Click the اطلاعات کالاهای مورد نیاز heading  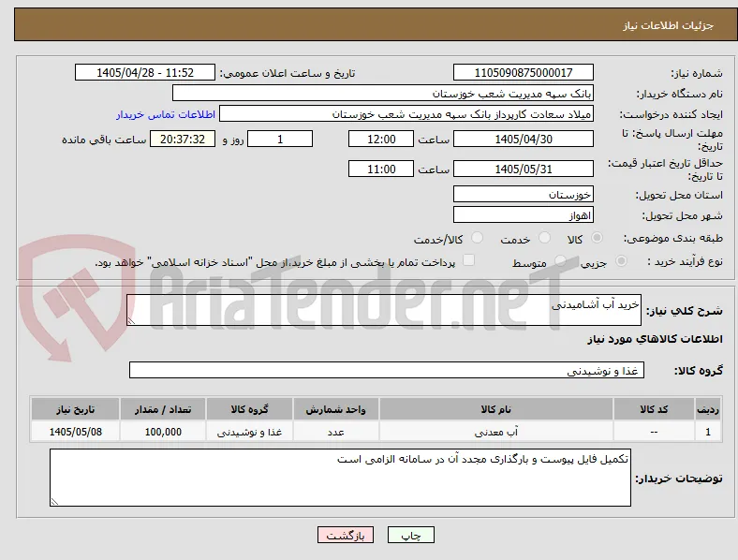click(655, 339)
